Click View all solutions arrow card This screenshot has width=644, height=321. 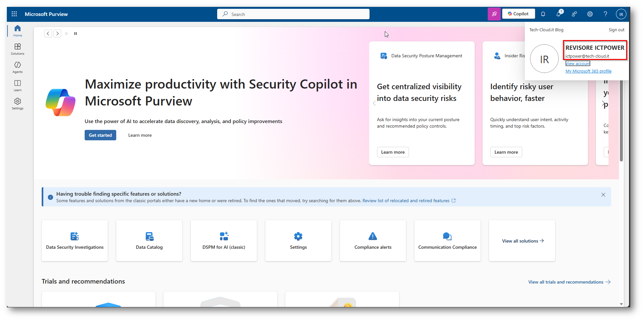(522, 241)
